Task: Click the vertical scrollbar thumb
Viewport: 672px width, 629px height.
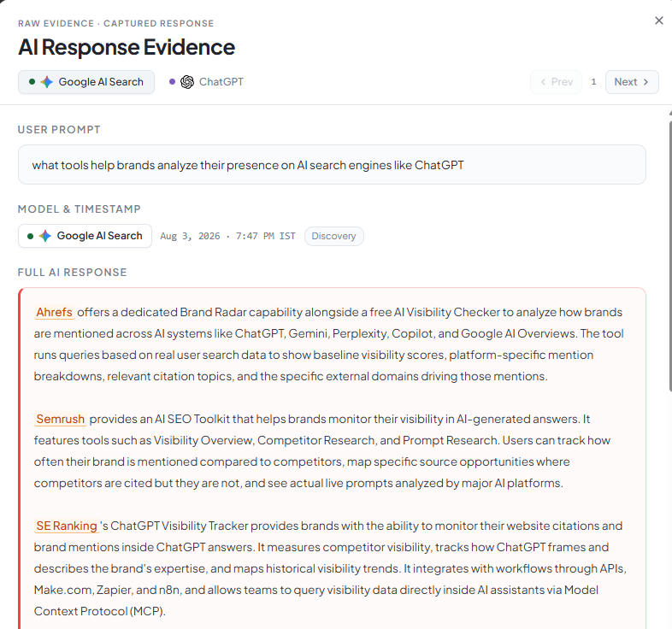Action: [670, 256]
